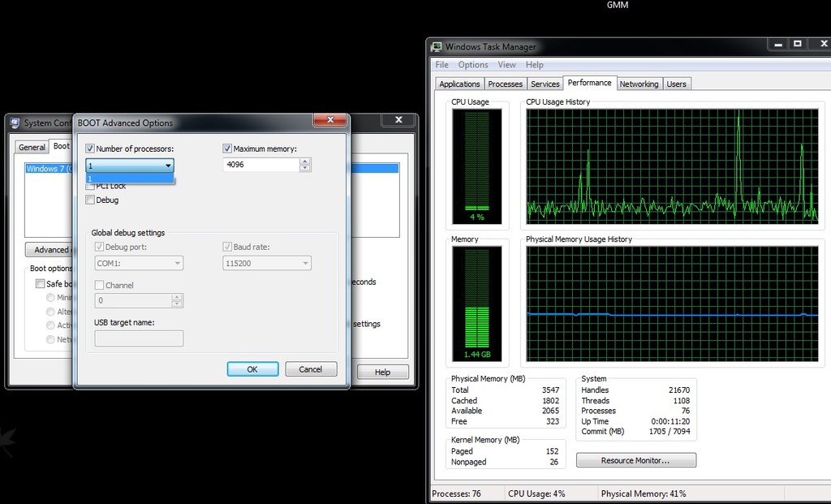
Task: Decrease Maximum memory with the down arrow
Action: point(305,168)
